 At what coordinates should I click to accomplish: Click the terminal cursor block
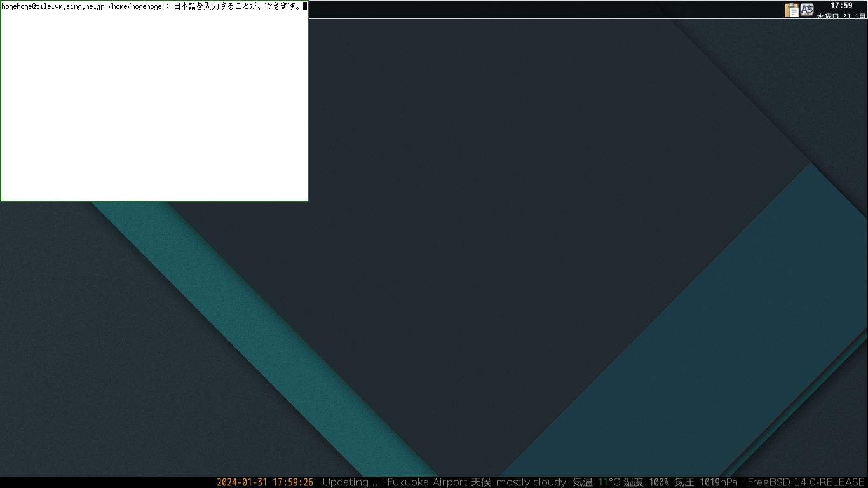[305, 6]
